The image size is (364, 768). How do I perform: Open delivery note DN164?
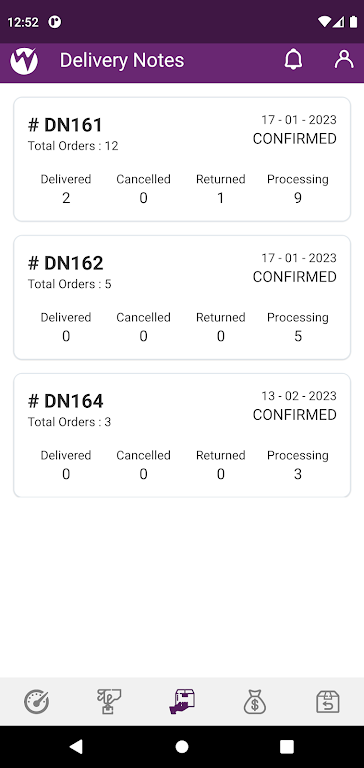click(x=182, y=435)
